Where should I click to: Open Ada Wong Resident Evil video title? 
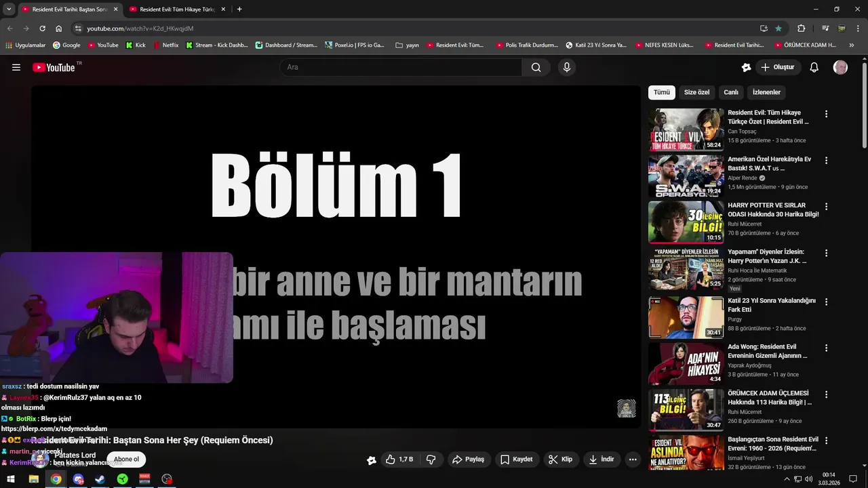(x=768, y=351)
